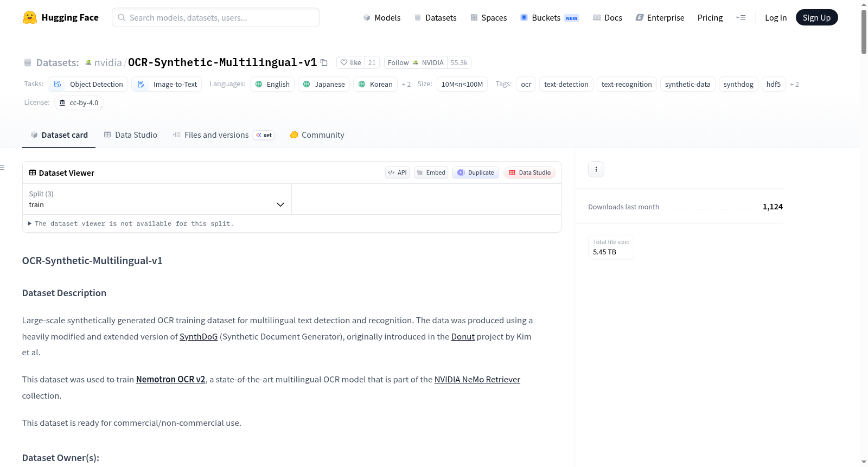This screenshot has height=467, width=868.
Task: Click the Hugging Face logo icon
Action: [x=30, y=17]
